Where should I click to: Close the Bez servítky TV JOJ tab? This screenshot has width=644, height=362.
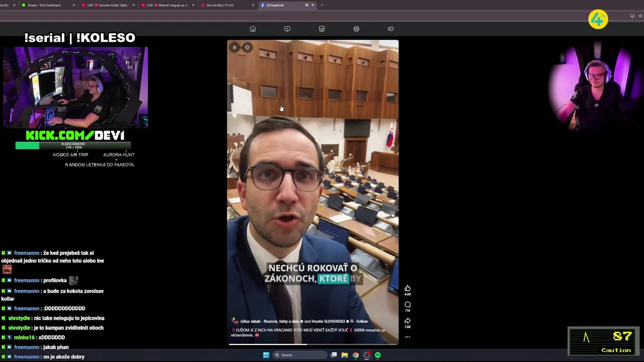[x=253, y=5]
